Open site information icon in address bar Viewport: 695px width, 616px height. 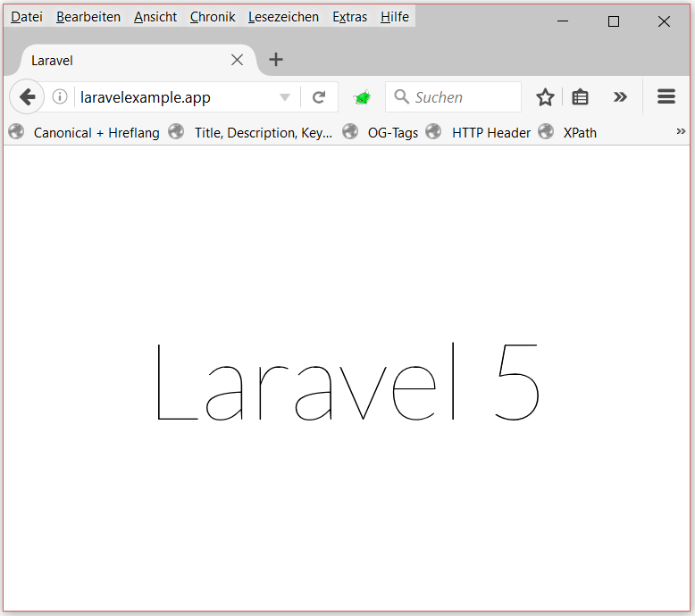point(60,96)
